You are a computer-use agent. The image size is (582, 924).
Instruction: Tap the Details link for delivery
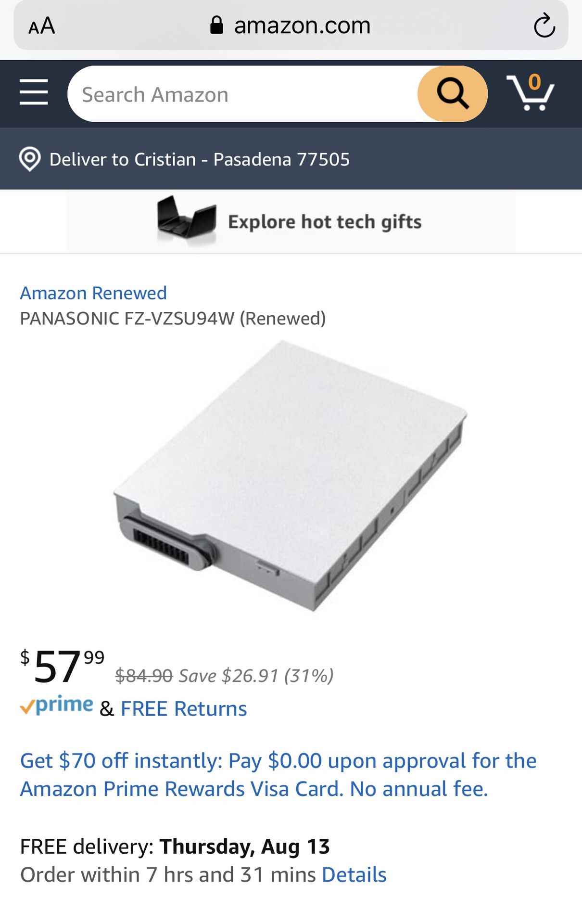[354, 875]
